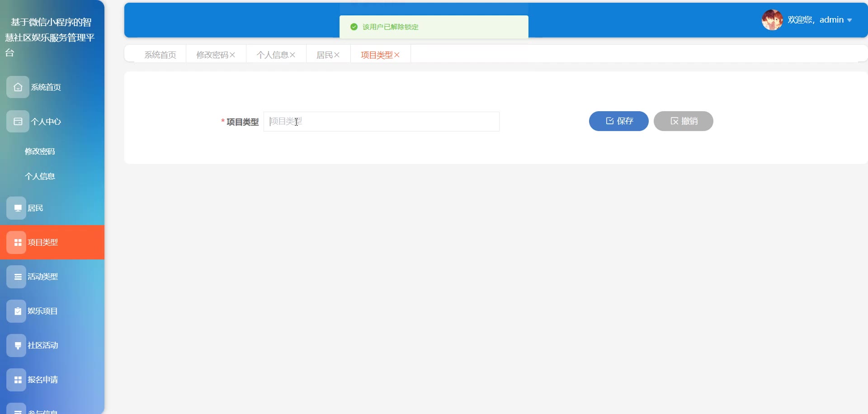Close the 个人信息 tab
Viewport: 868px width, 414px height.
click(x=292, y=55)
